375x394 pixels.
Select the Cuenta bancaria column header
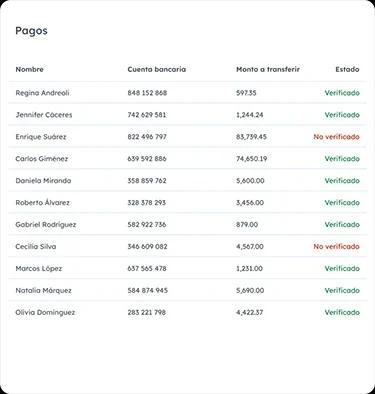pos(157,69)
